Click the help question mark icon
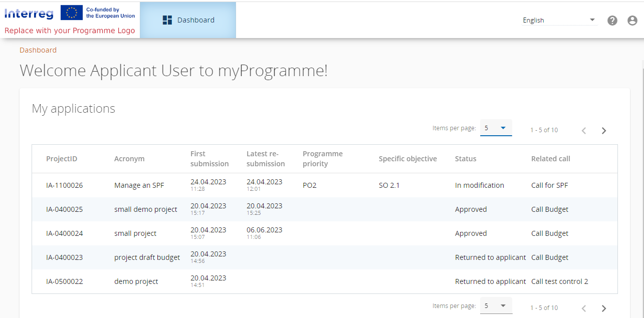Screen dimensions: 644x318 [612, 21]
